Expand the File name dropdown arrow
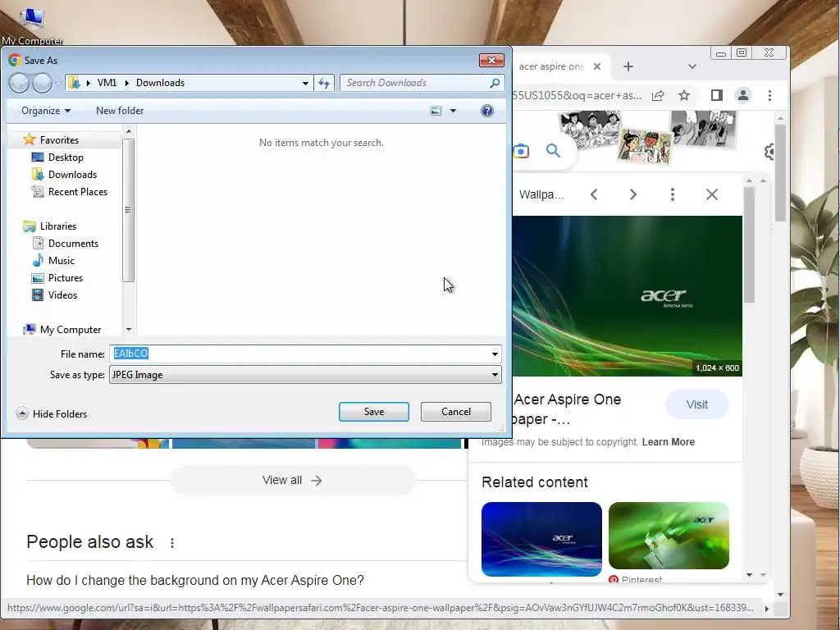This screenshot has width=840, height=630. (x=495, y=354)
